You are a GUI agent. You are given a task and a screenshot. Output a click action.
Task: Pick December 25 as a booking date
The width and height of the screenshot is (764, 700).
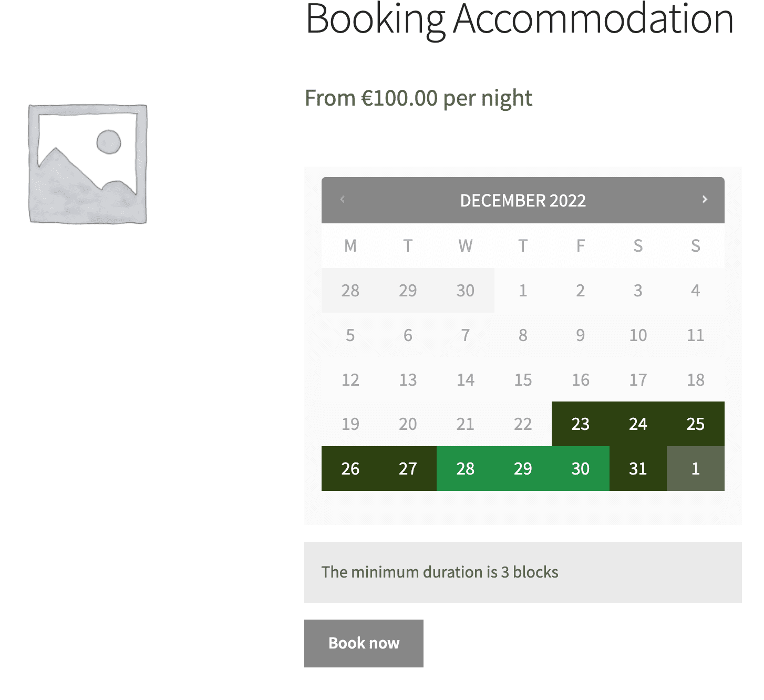point(695,424)
